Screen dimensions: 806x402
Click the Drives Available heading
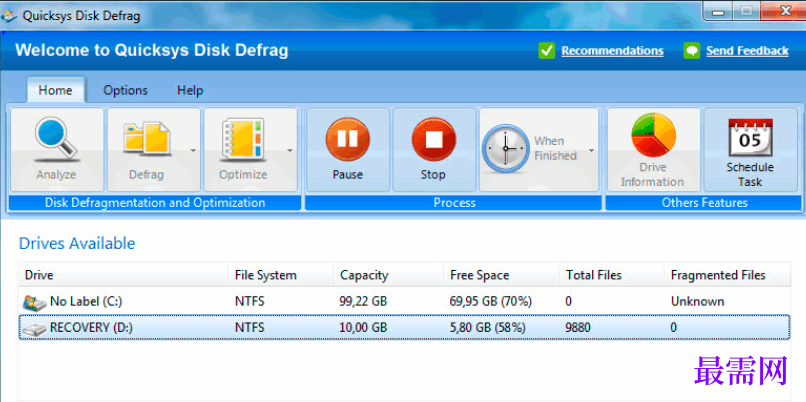click(x=77, y=243)
